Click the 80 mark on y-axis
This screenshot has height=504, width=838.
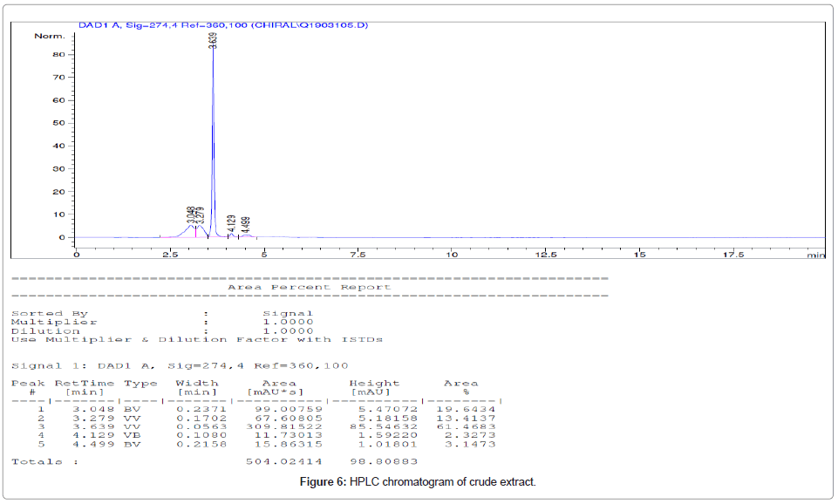[x=59, y=54]
